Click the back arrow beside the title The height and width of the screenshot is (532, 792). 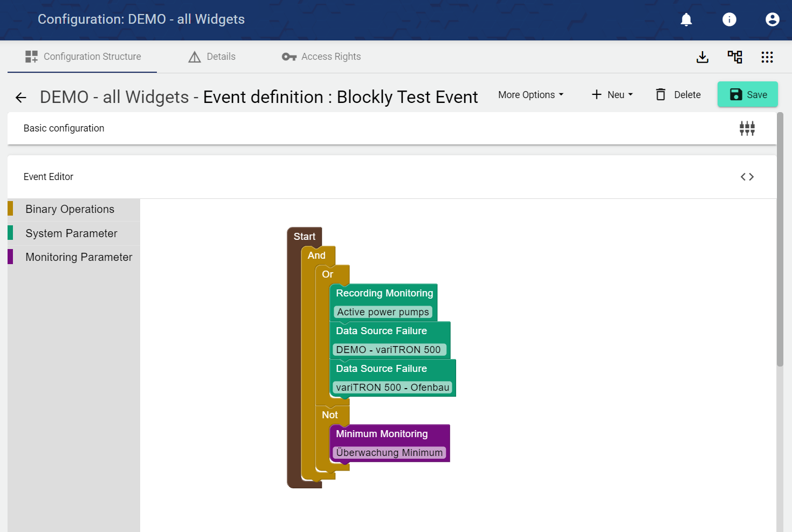[21, 98]
